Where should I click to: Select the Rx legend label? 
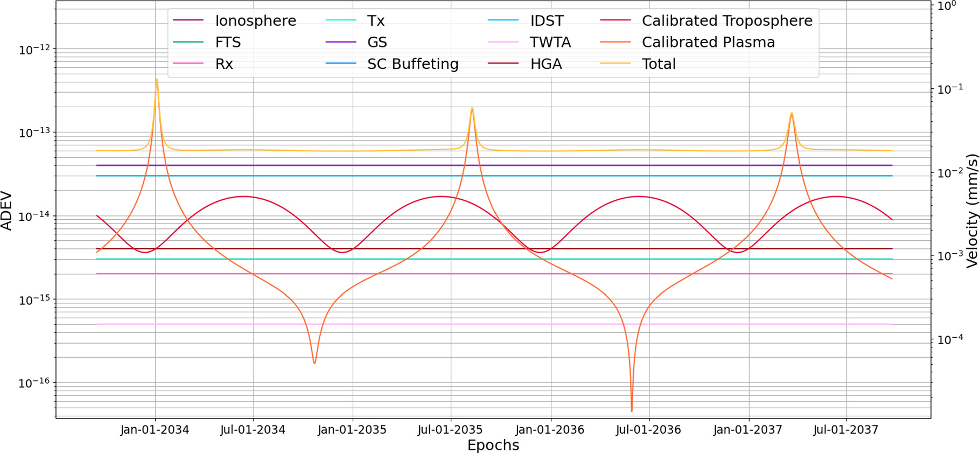224,64
